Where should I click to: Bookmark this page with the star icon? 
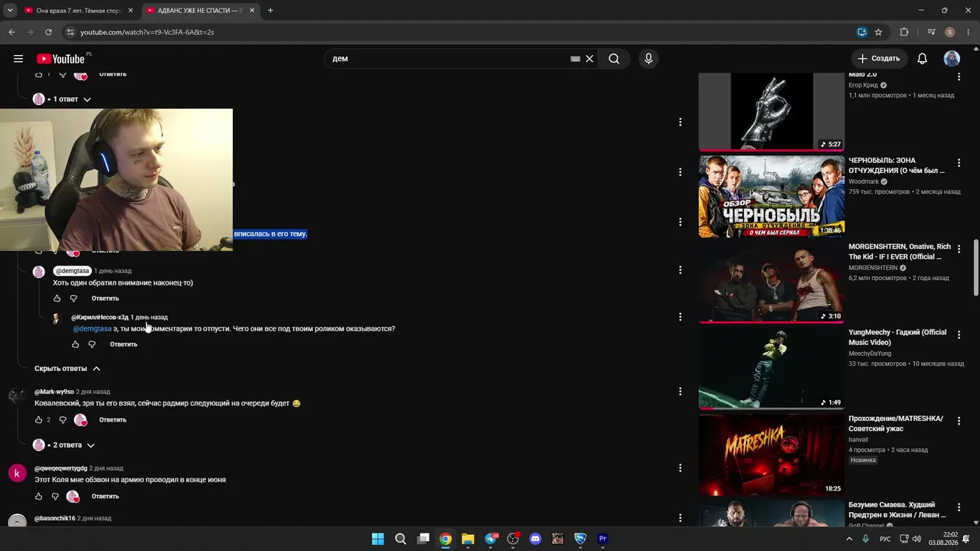coord(878,32)
